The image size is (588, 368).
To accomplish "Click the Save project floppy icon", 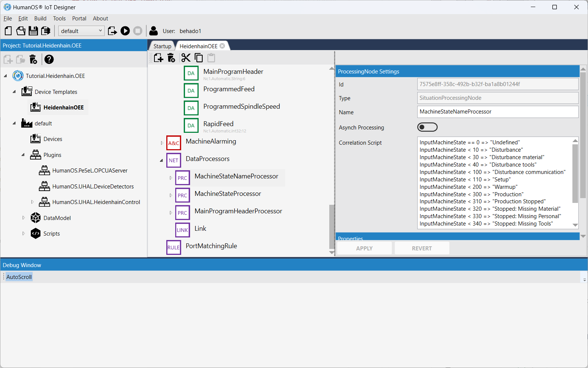I will click(33, 31).
